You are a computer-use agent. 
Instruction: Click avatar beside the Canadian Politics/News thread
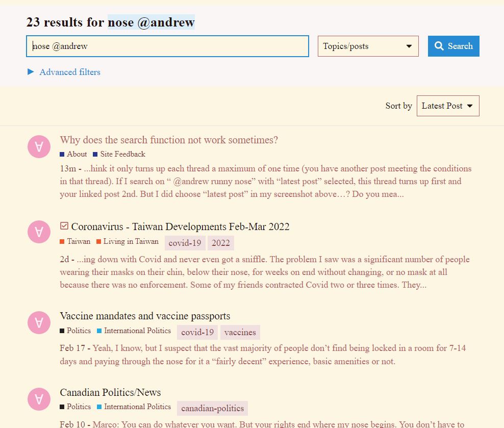point(39,399)
